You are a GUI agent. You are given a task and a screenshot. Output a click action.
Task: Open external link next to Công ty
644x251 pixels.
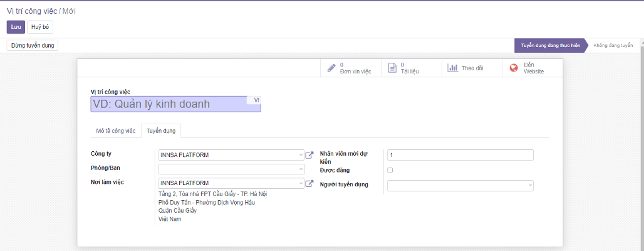tap(309, 155)
